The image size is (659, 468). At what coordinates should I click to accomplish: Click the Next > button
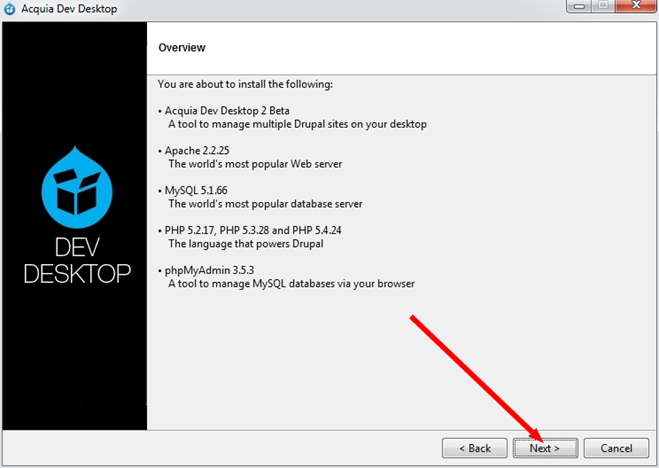(545, 448)
